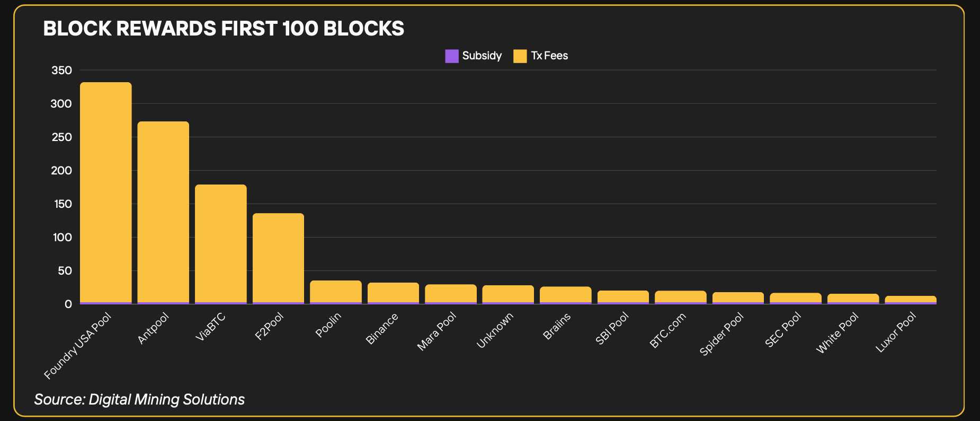Click the Binance bar
This screenshot has width=980, height=421.
[393, 293]
